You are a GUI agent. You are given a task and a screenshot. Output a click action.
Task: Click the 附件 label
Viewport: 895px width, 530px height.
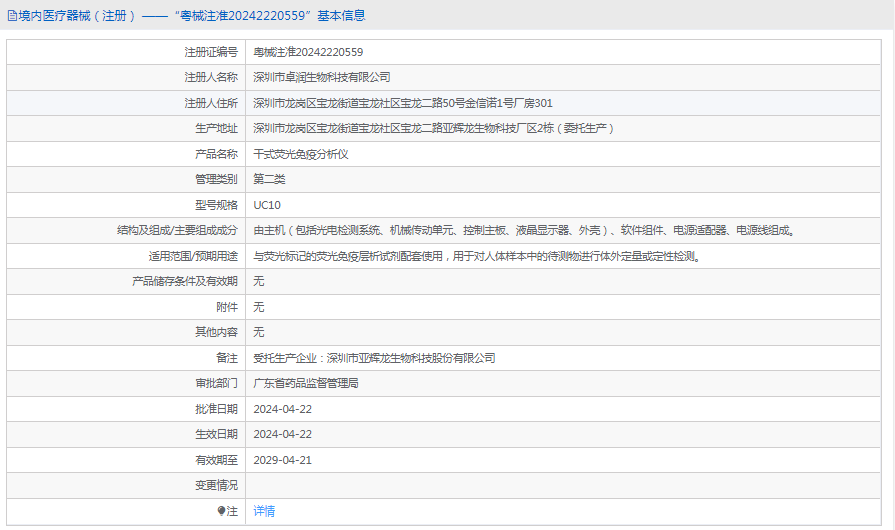point(227,307)
